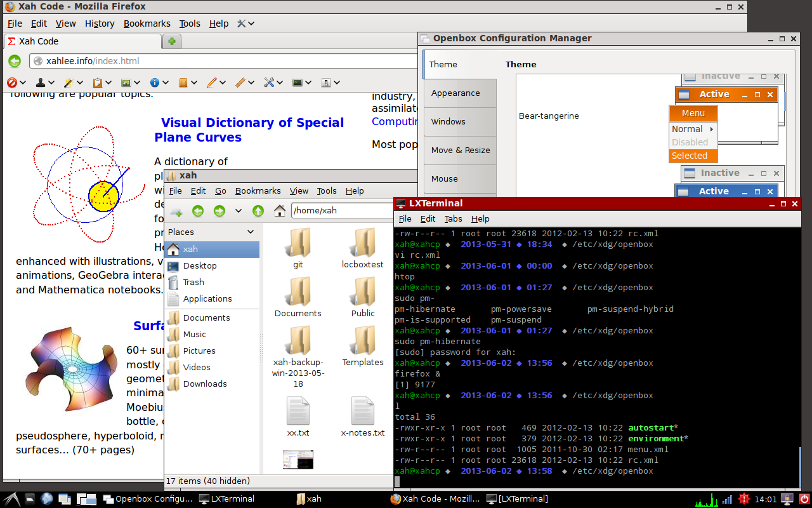Switch to Appearance tab in Openbox config
The image size is (812, 508).
tap(460, 93)
